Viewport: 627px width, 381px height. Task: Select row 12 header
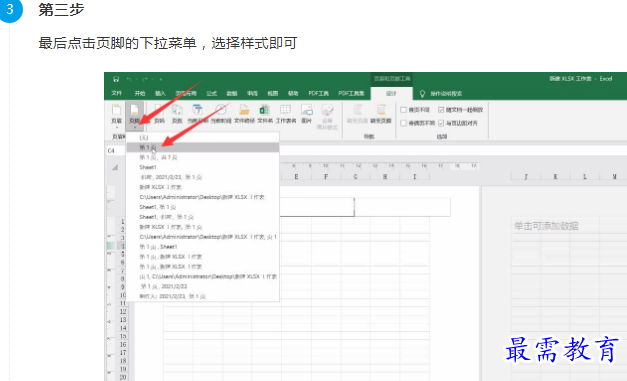coord(123,311)
